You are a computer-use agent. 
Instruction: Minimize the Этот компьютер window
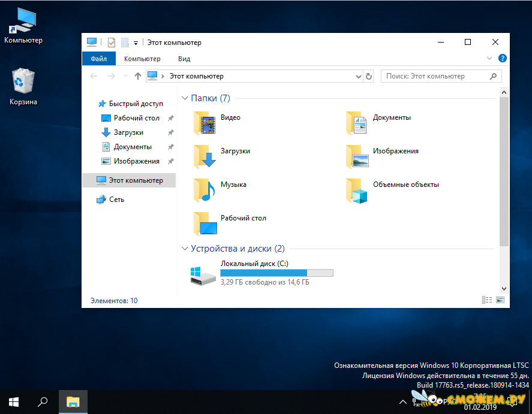pos(441,42)
